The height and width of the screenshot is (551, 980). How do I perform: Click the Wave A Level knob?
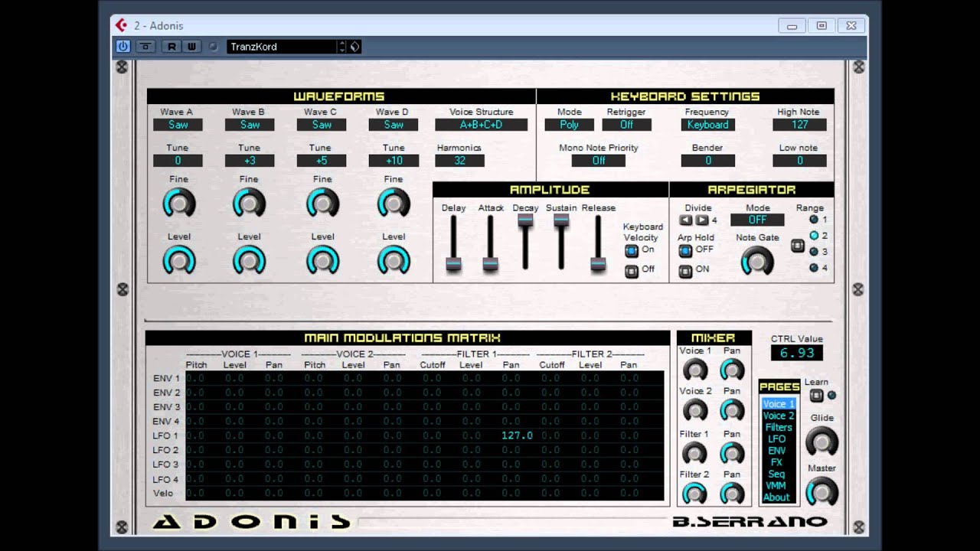[x=179, y=260]
